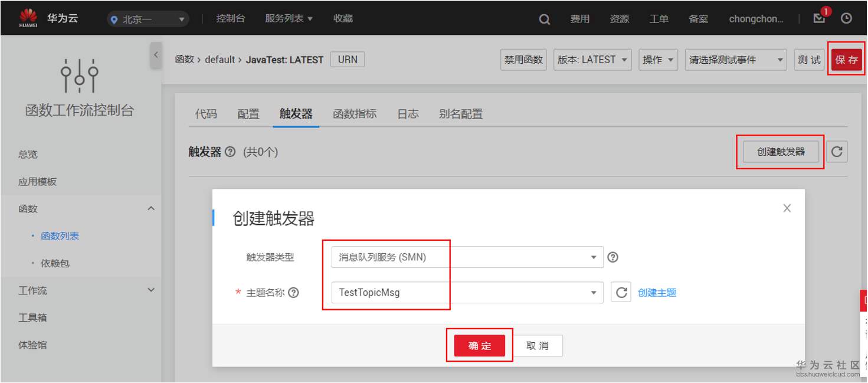
Task: Open the 请选择测试事件 dropdown
Action: [x=736, y=60]
